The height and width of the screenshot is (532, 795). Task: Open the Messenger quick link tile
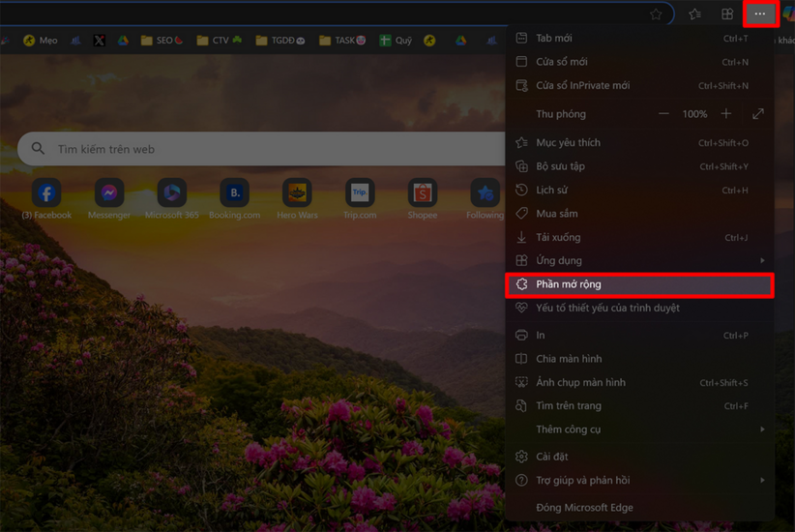(109, 193)
